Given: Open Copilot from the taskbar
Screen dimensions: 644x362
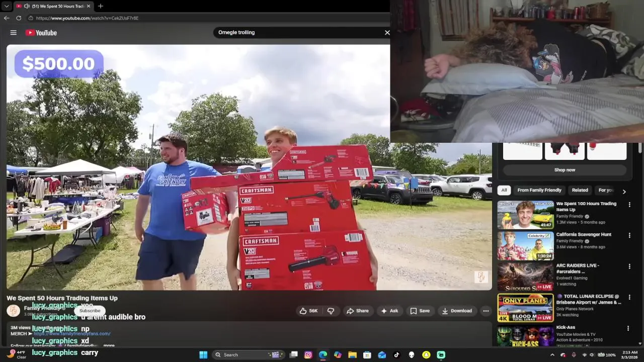Looking at the screenshot, I should [338, 354].
